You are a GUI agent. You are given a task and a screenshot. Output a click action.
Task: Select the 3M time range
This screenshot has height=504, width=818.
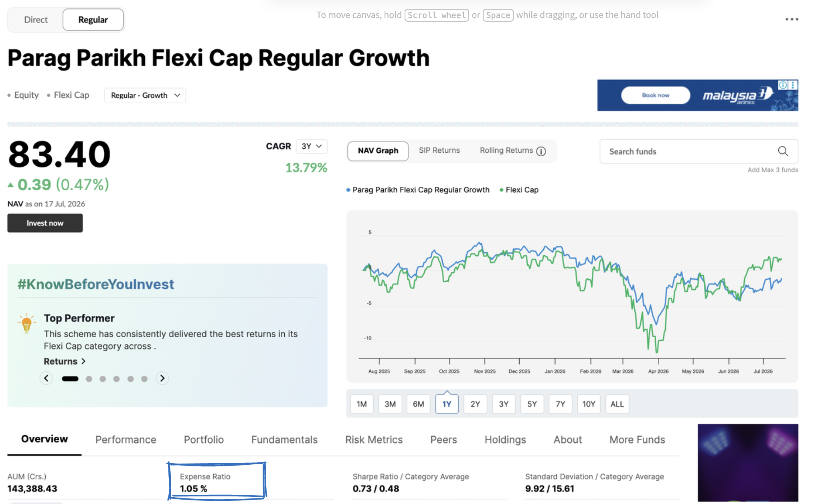[x=390, y=404]
